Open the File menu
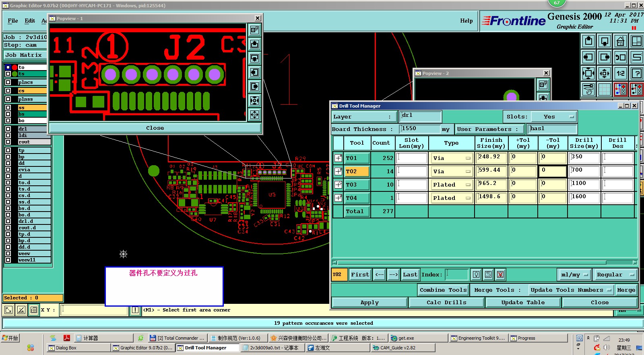Image resolution: width=644 pixels, height=355 pixels. tap(13, 21)
